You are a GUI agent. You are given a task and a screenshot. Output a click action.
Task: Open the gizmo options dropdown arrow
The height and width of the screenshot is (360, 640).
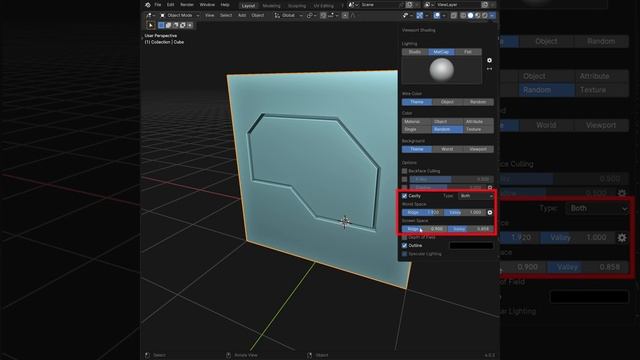pyautogui.click(x=427, y=16)
